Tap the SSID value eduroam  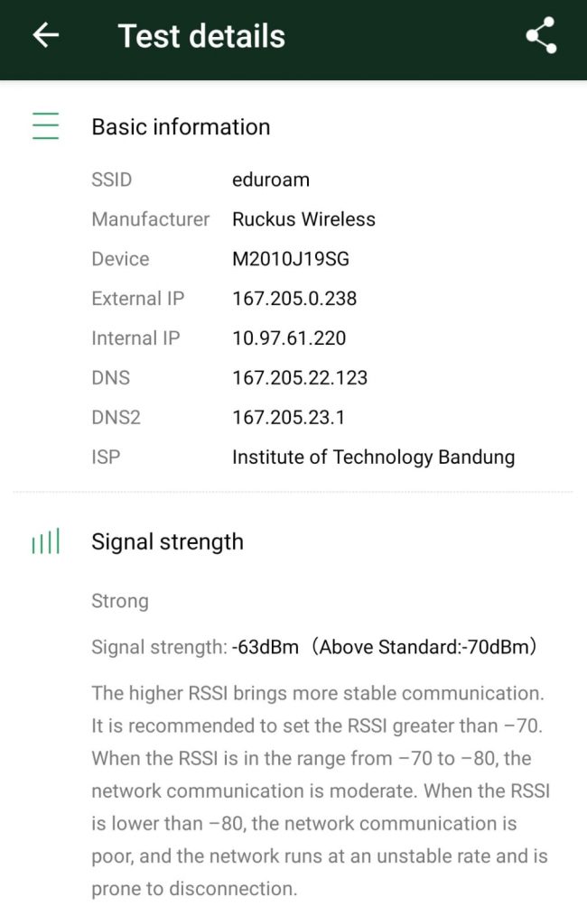[x=271, y=180]
